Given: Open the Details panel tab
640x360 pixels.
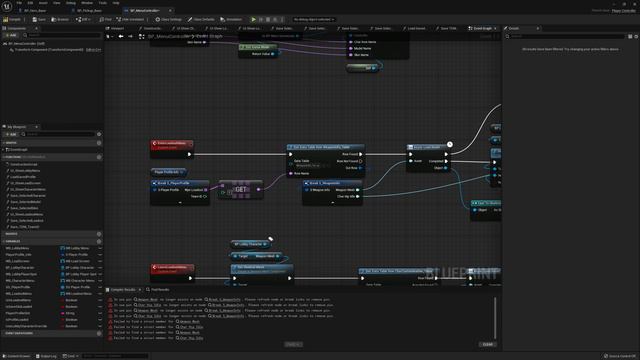Looking at the screenshot, I should 513,28.
